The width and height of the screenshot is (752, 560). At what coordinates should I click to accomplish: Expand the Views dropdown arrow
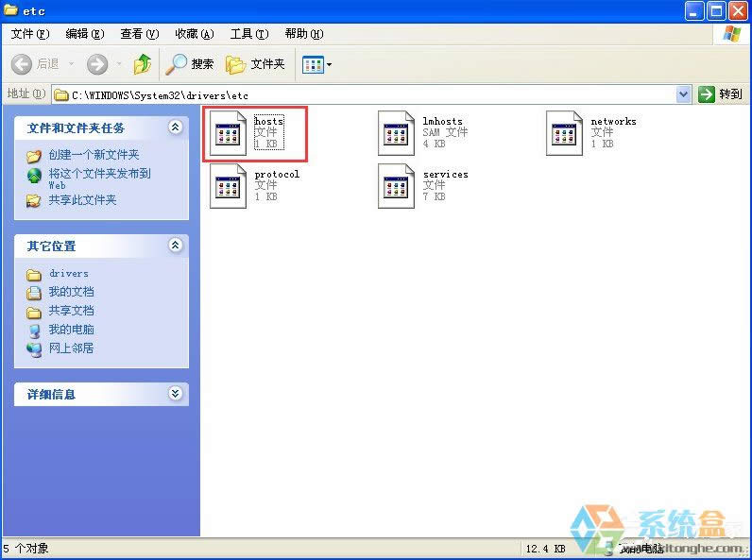click(x=329, y=64)
